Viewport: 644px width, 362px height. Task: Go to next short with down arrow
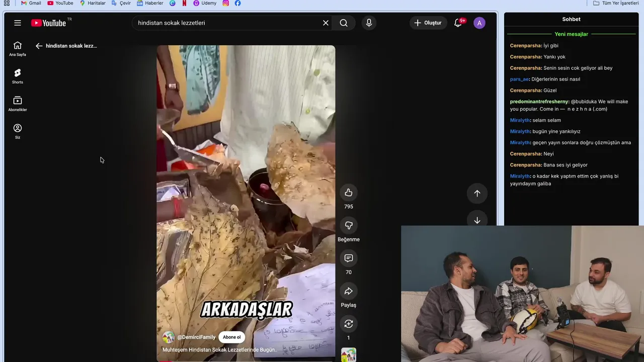[477, 220]
